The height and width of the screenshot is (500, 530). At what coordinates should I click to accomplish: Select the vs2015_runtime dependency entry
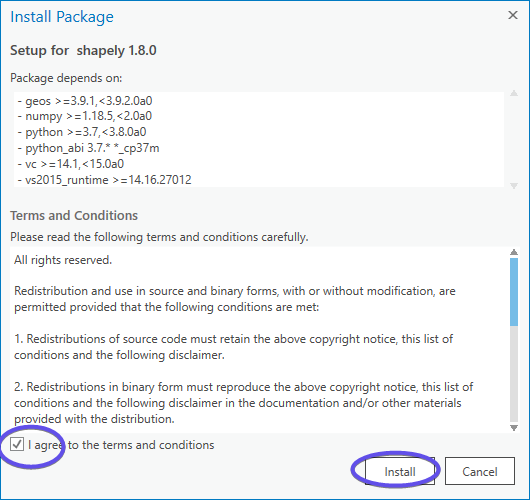click(x=104, y=180)
